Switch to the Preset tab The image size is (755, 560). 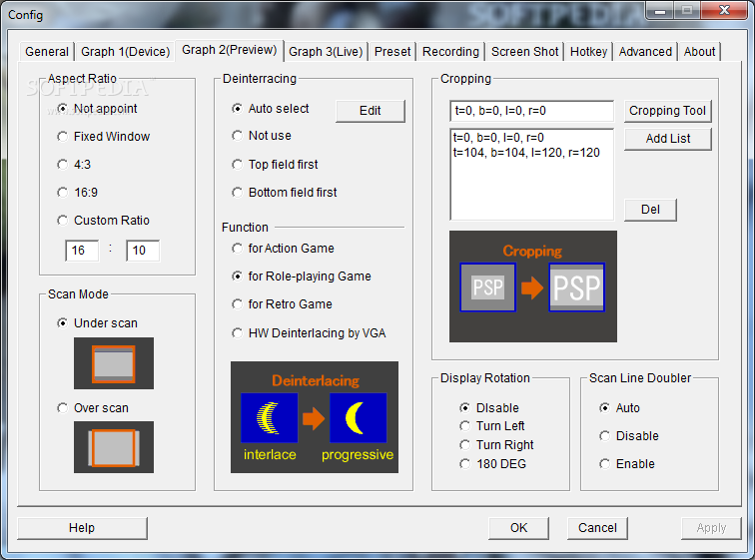tap(392, 52)
